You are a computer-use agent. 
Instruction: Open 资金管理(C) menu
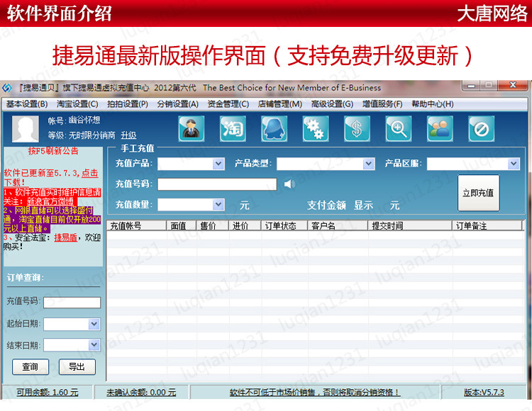point(228,104)
